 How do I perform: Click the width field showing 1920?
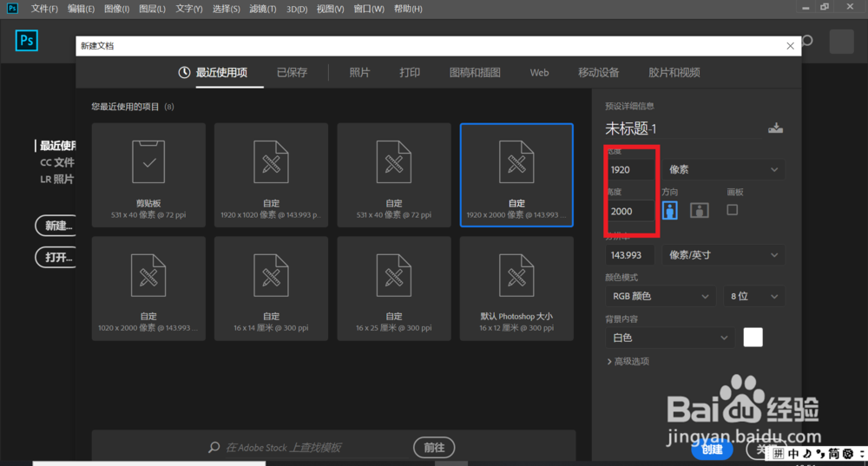click(x=630, y=169)
